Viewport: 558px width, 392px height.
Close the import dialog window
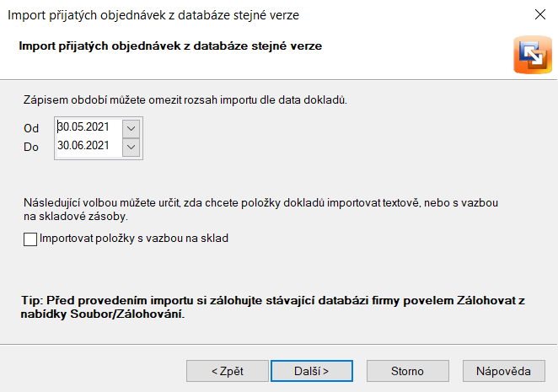click(x=539, y=15)
